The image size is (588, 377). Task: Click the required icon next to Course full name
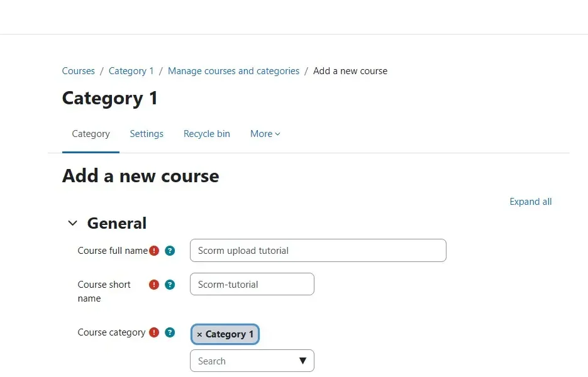(x=154, y=251)
